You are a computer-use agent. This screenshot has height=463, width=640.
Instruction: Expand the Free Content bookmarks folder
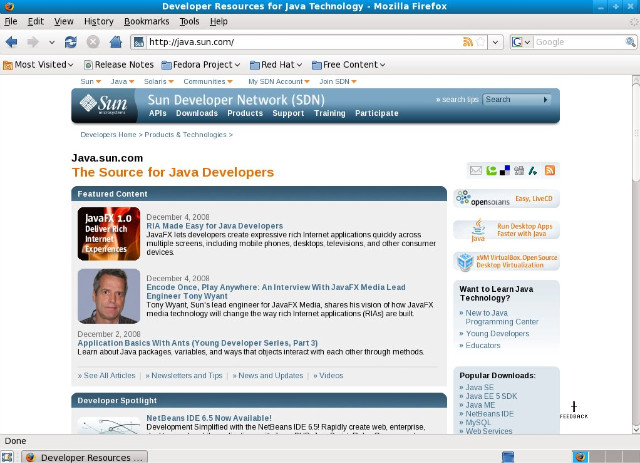click(x=348, y=65)
